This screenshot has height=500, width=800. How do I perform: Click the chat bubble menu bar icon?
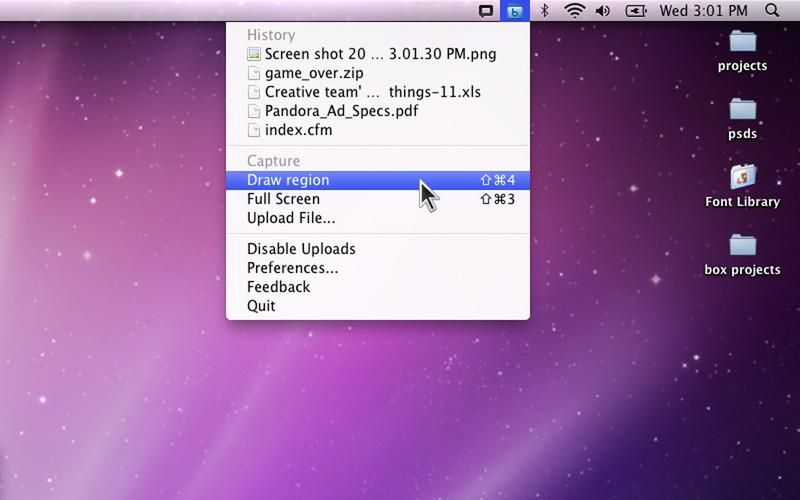(486, 11)
